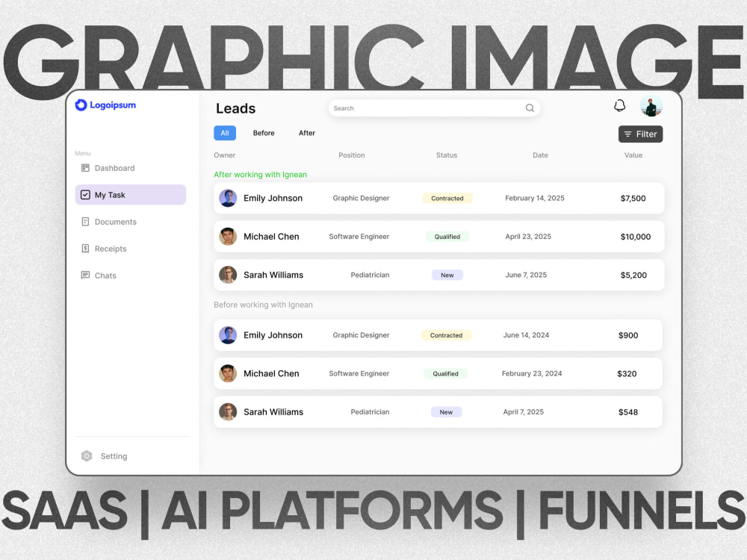Open Michael Chen name in $320 row
Screen dimensions: 747x560
click(271, 374)
